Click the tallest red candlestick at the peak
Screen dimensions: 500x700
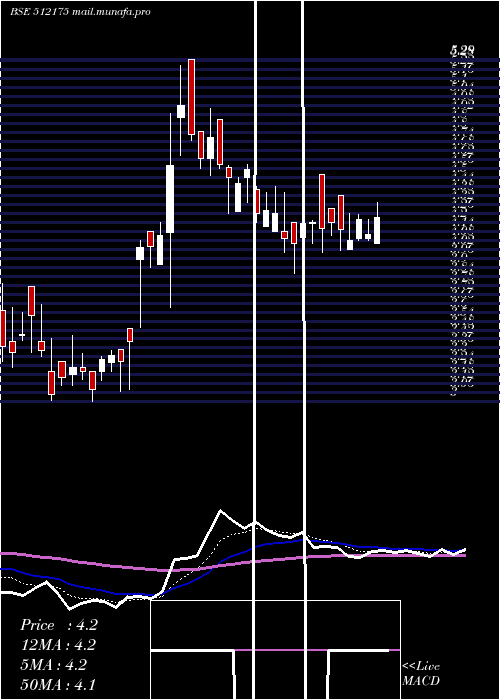click(191, 96)
